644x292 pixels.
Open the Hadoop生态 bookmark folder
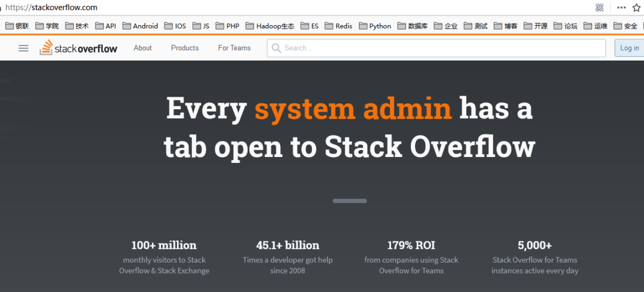[270, 26]
